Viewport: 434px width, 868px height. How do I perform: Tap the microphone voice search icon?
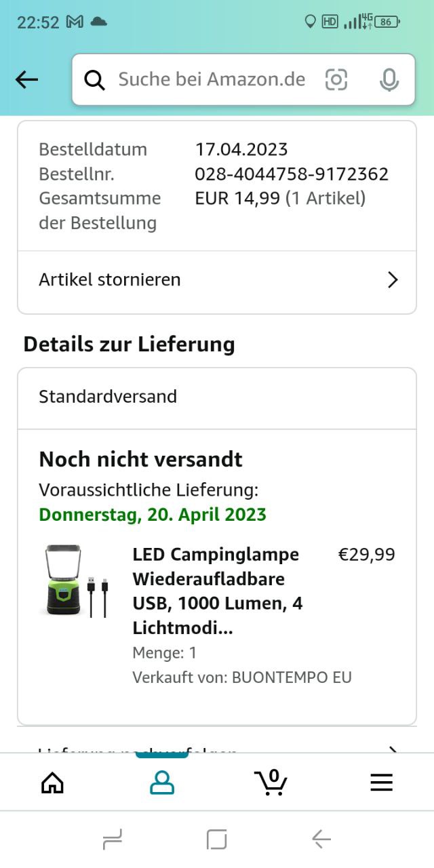click(x=389, y=80)
